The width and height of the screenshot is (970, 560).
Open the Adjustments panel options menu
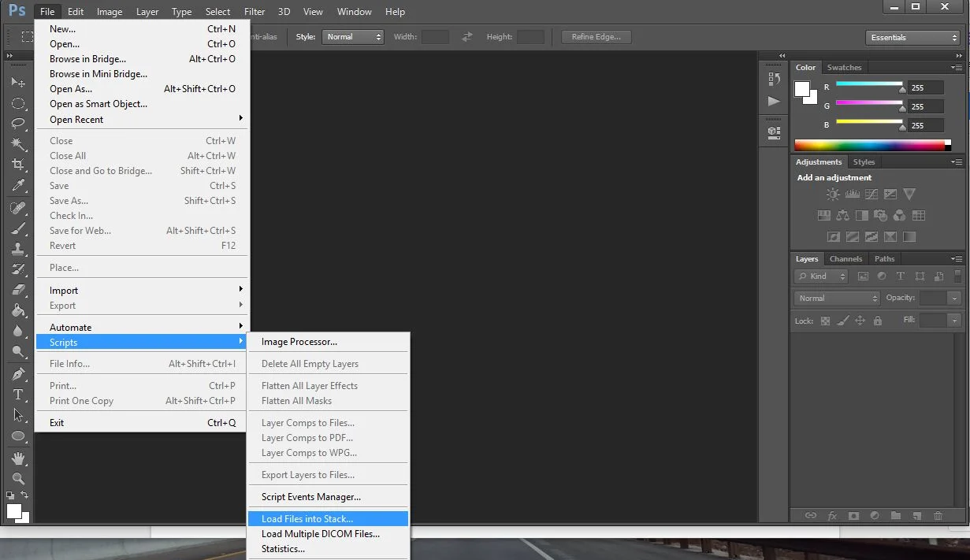coord(957,162)
